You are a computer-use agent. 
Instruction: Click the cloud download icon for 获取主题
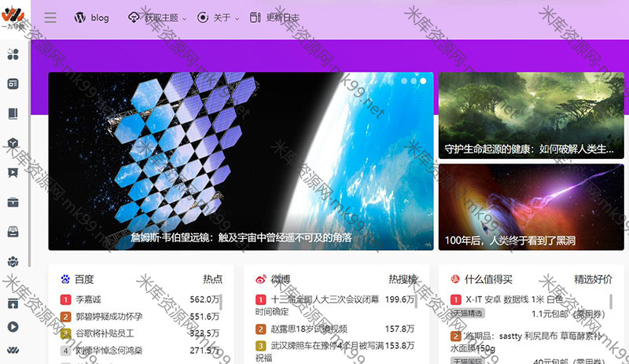pos(134,17)
